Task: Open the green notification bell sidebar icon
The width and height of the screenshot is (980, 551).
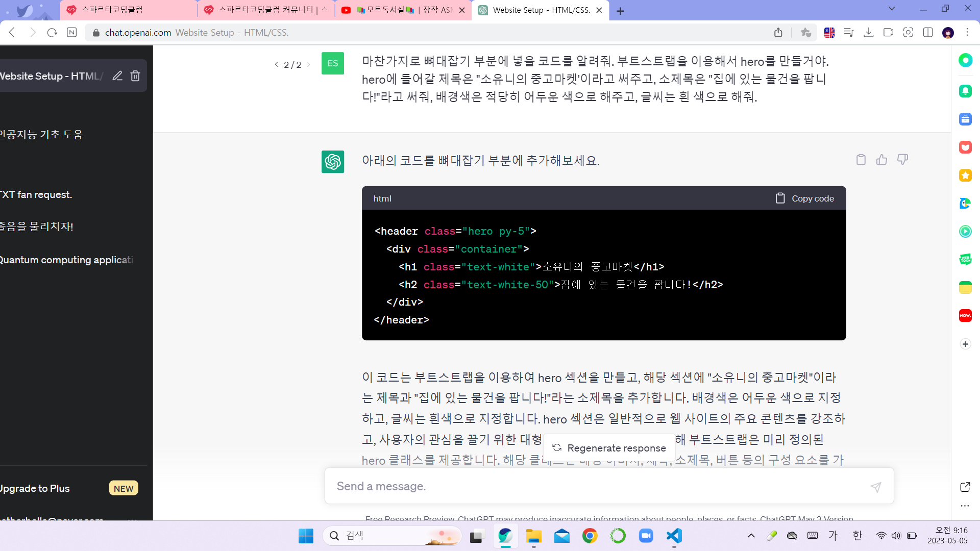Action: pos(965,91)
